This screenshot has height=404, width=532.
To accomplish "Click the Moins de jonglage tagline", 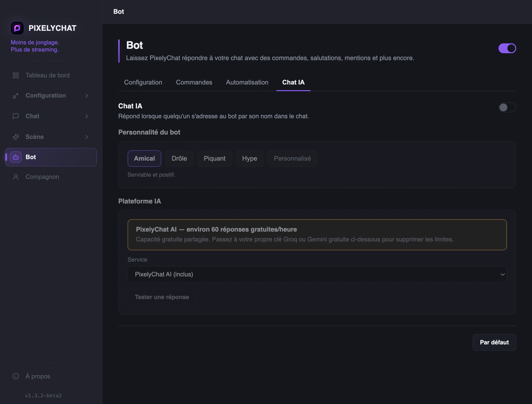I will pyautogui.click(x=35, y=46).
